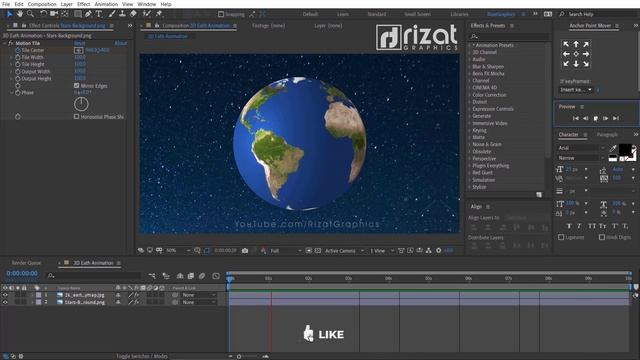The image size is (640, 360).
Task: Open the Full resolution dropdown
Action: pyautogui.click(x=286, y=251)
